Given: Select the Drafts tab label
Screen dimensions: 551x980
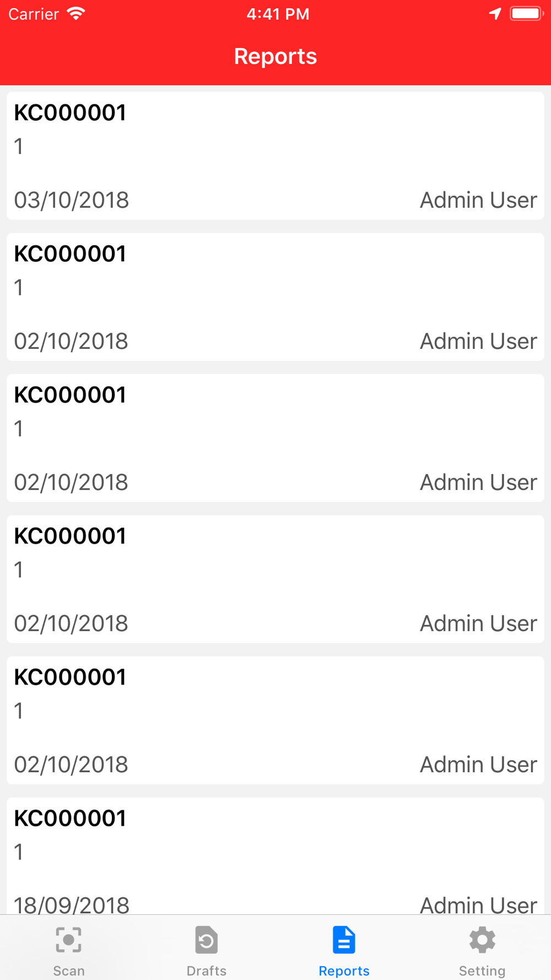Looking at the screenshot, I should (207, 971).
